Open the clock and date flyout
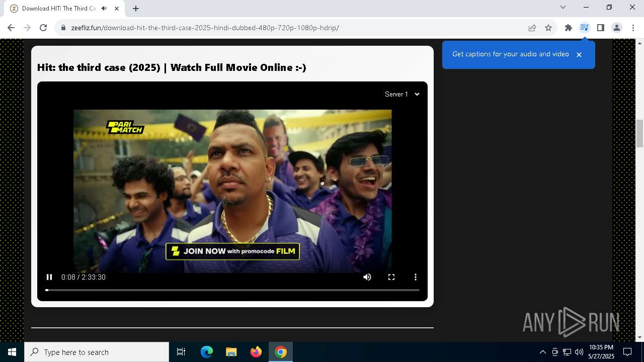The width and height of the screenshot is (644, 362). [601, 352]
